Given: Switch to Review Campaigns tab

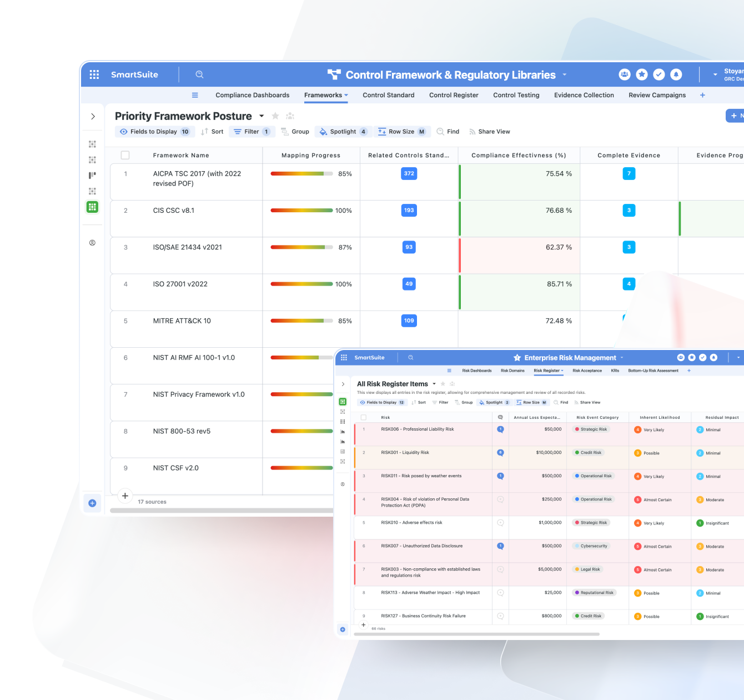Looking at the screenshot, I should pos(657,95).
